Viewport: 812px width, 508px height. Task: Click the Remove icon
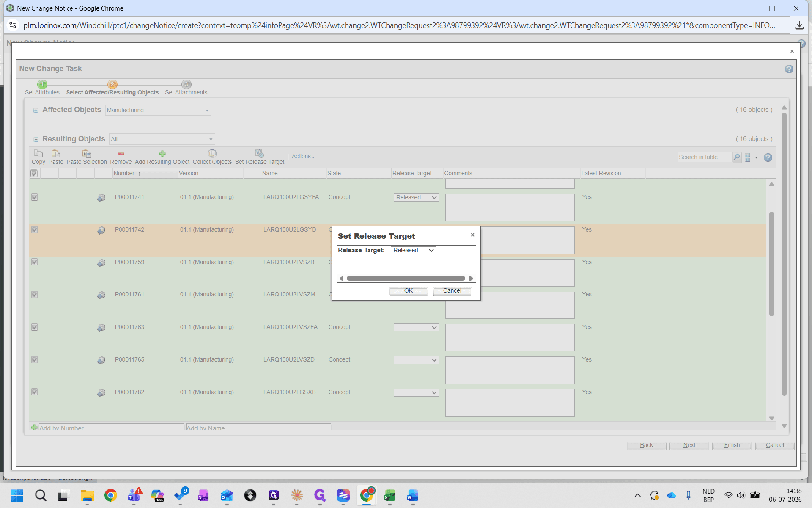[x=121, y=154]
